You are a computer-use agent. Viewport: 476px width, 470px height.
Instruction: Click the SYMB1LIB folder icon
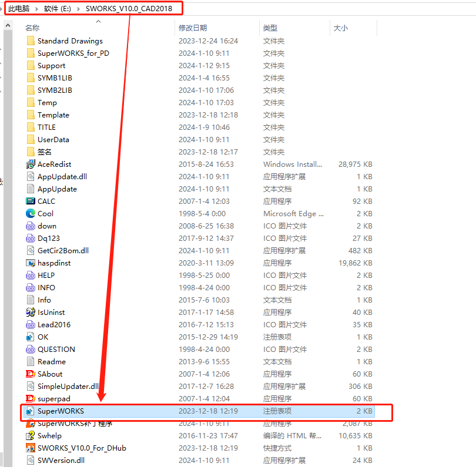31,78
